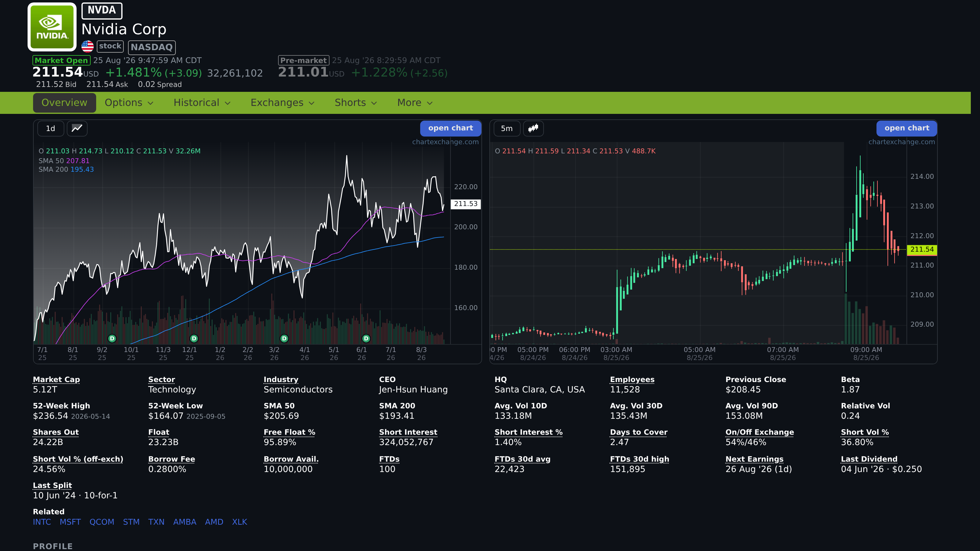Viewport: 980px width, 551px height.
Task: Toggle line chart type on 1d chart
Action: pyautogui.click(x=77, y=129)
